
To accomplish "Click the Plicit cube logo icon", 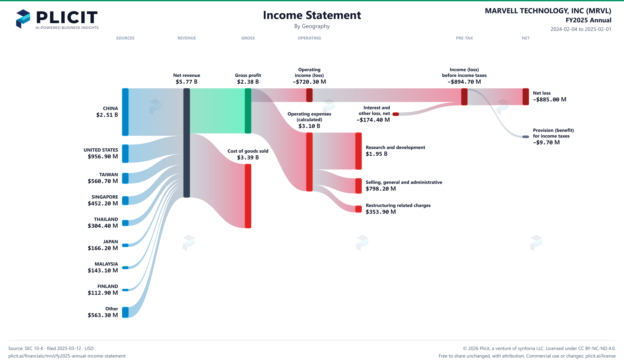I will point(23,19).
